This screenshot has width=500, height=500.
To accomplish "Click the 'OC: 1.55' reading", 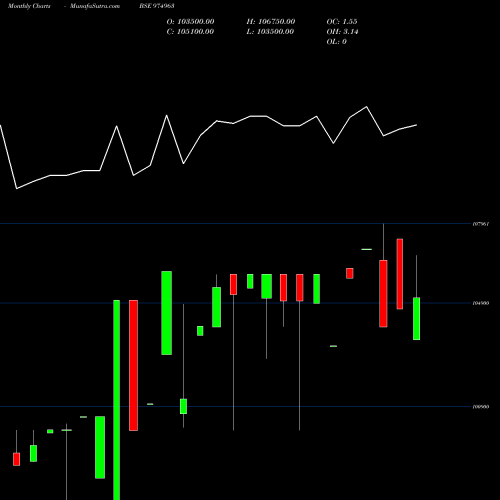I will (x=342, y=22).
